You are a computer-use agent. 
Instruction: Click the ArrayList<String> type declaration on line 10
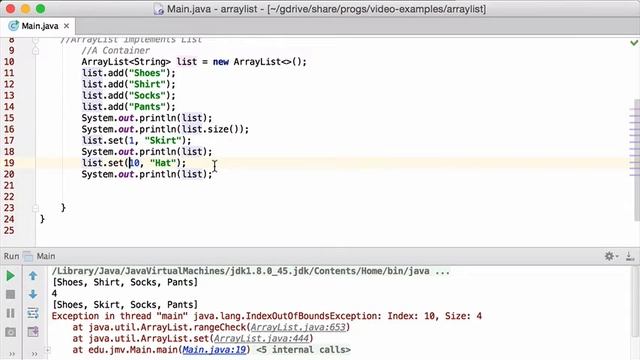pos(126,62)
